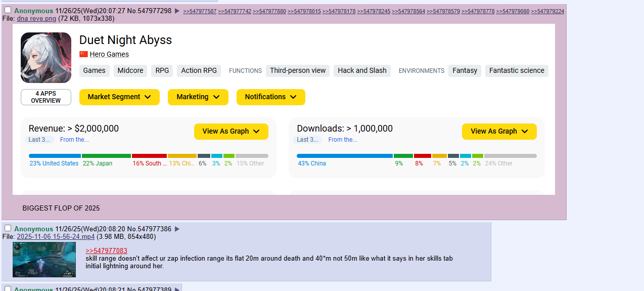644x291 pixels.
Task: Click '16% South ...' revenue label
Action: [149, 163]
